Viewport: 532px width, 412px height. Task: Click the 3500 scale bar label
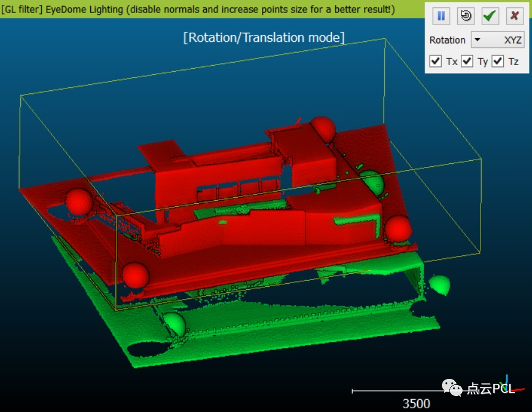(x=416, y=403)
